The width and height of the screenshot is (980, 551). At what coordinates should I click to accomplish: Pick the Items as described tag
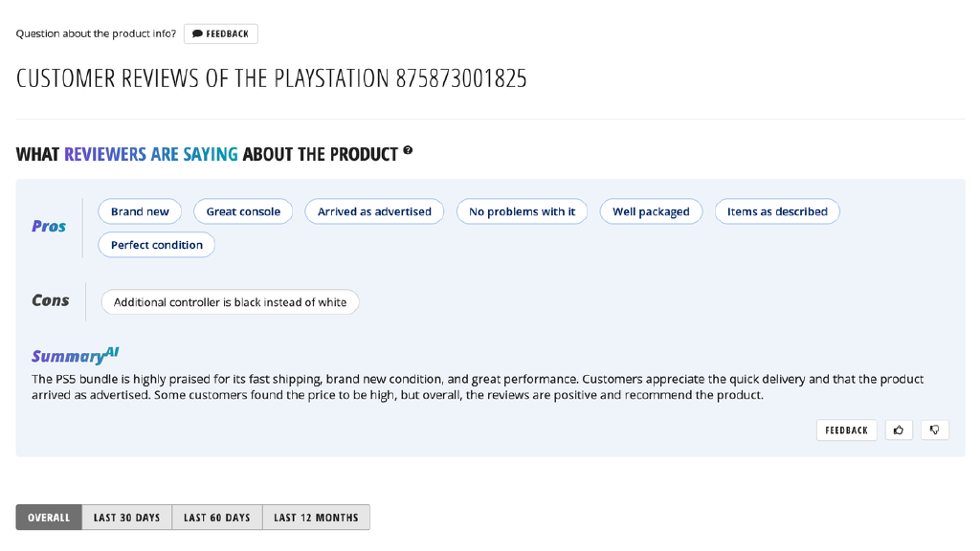[x=777, y=211]
